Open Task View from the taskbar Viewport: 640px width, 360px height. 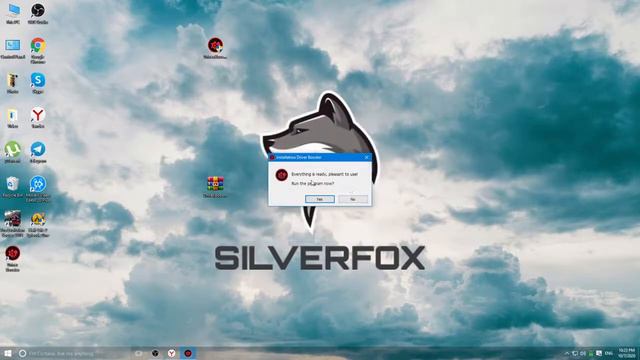[139, 353]
